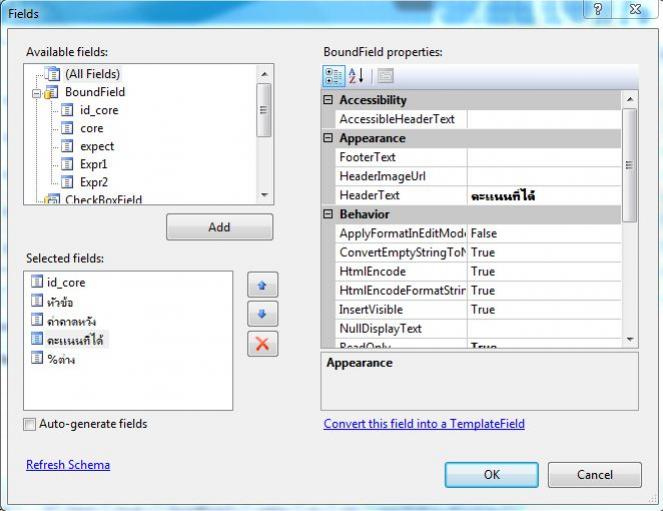Click the HeaderText value field
Image resolution: width=663 pixels, height=511 pixels.
pyautogui.click(x=544, y=196)
